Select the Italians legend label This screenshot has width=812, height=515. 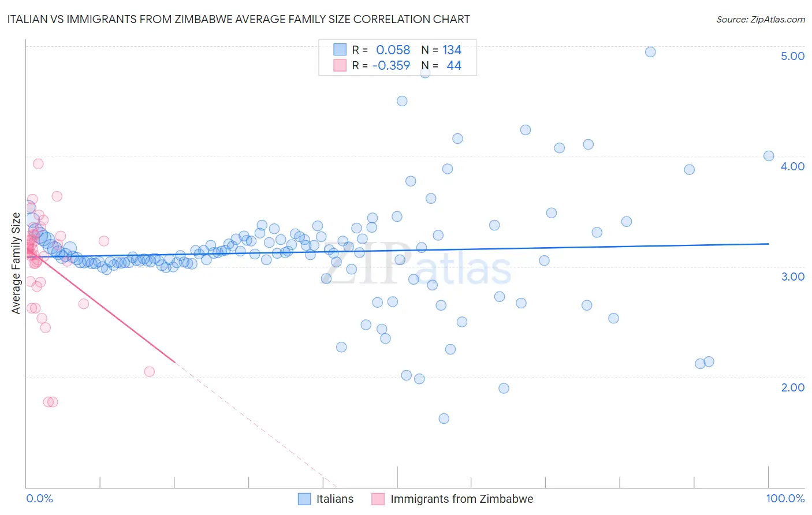335,499
